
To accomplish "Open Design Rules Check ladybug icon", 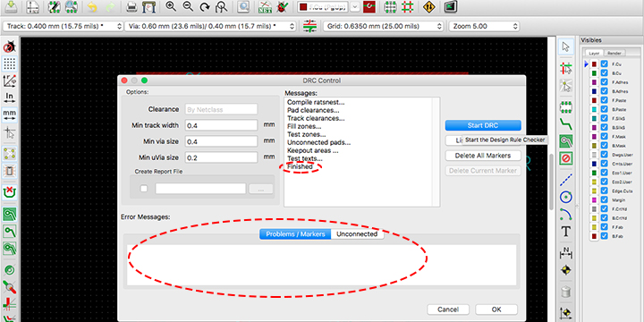I will pos(282,6).
